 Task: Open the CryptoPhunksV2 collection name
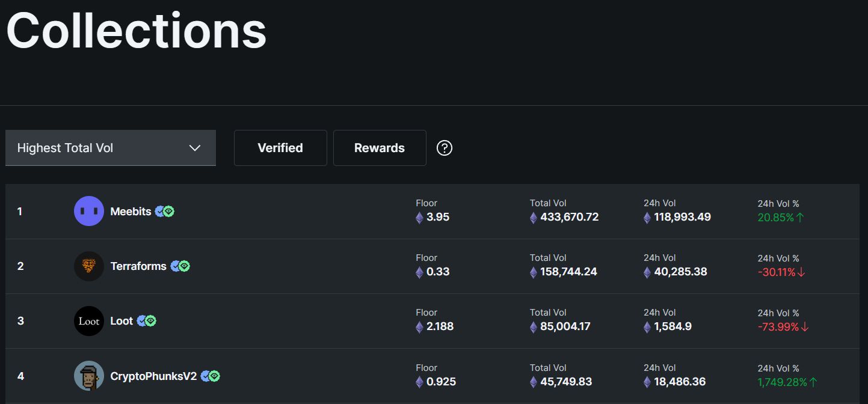click(153, 376)
